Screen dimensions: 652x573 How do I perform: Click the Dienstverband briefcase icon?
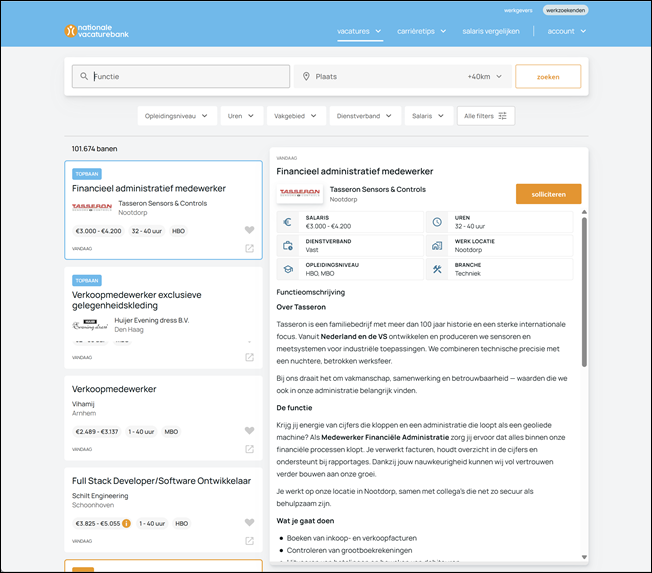click(x=288, y=246)
